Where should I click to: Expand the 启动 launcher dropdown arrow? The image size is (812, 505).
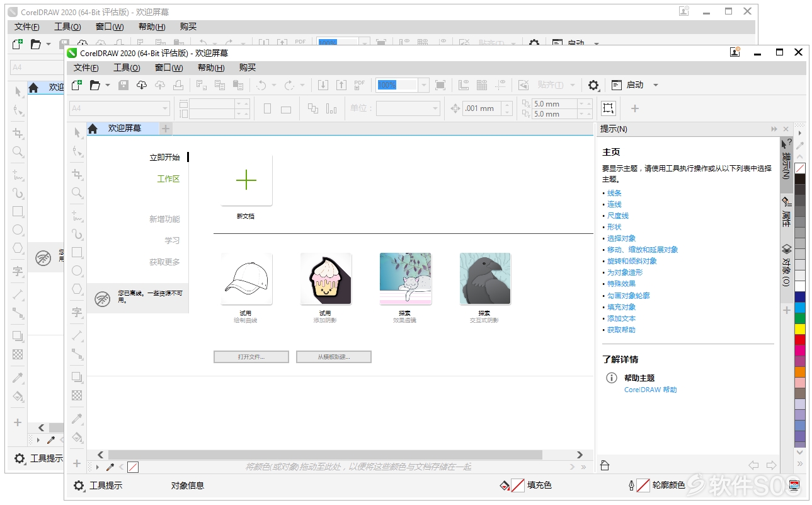655,84
